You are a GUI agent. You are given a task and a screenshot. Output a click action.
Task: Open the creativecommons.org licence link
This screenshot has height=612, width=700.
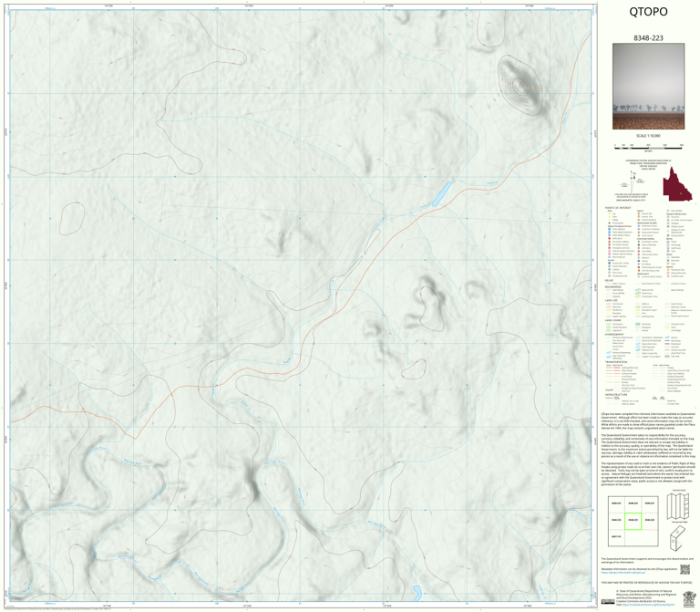[648, 605]
